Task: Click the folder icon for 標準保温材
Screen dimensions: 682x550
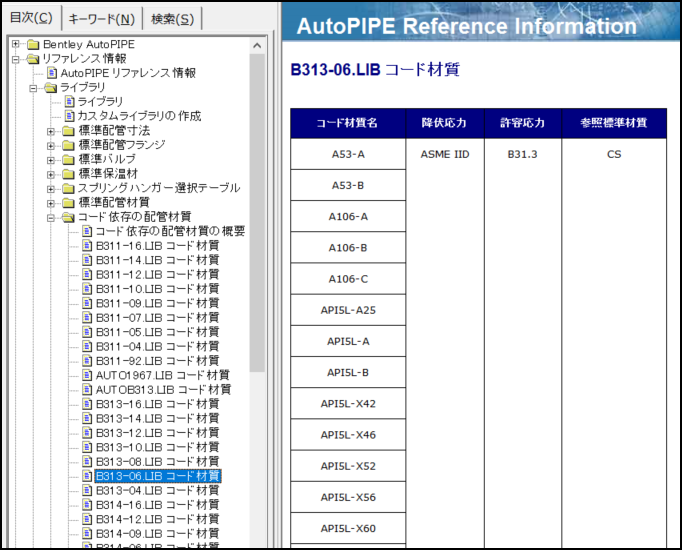Action: click(x=68, y=174)
